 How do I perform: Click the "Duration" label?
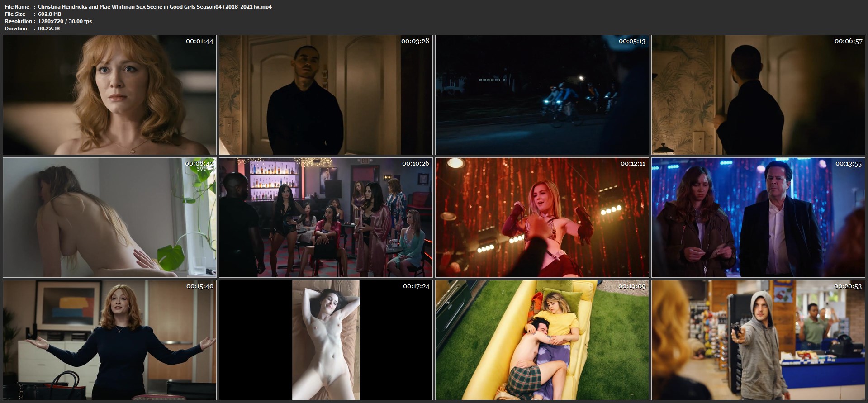point(16,28)
